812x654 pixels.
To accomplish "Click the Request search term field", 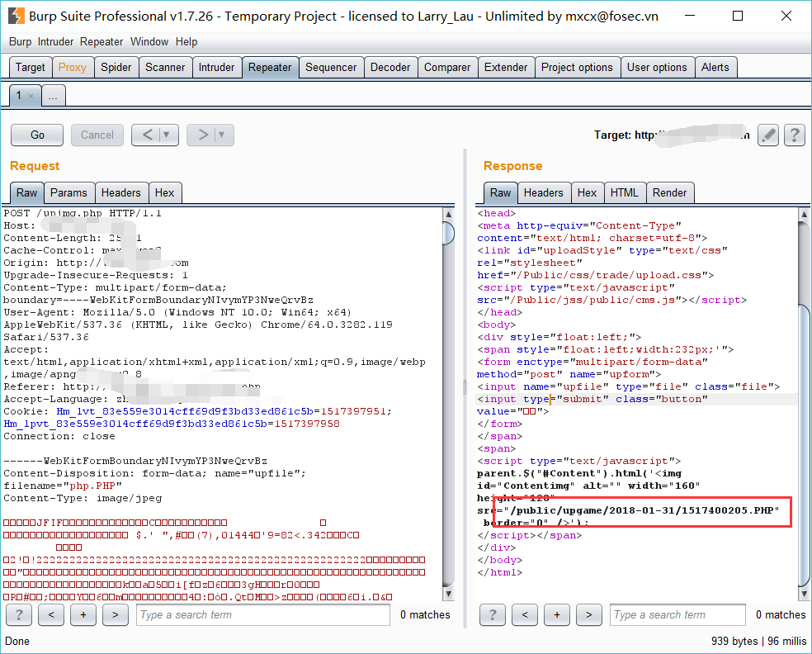I will click(263, 614).
